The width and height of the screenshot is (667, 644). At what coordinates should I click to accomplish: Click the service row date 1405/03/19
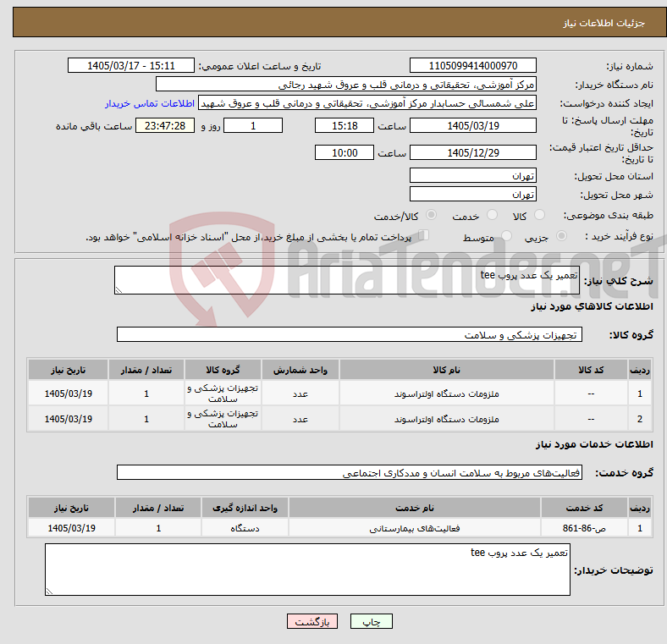point(71,528)
